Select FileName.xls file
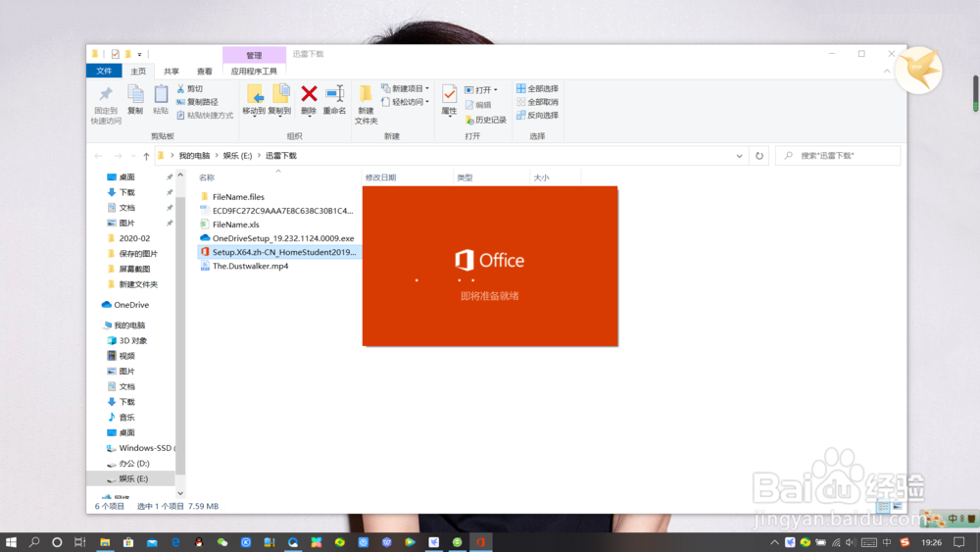 click(229, 225)
